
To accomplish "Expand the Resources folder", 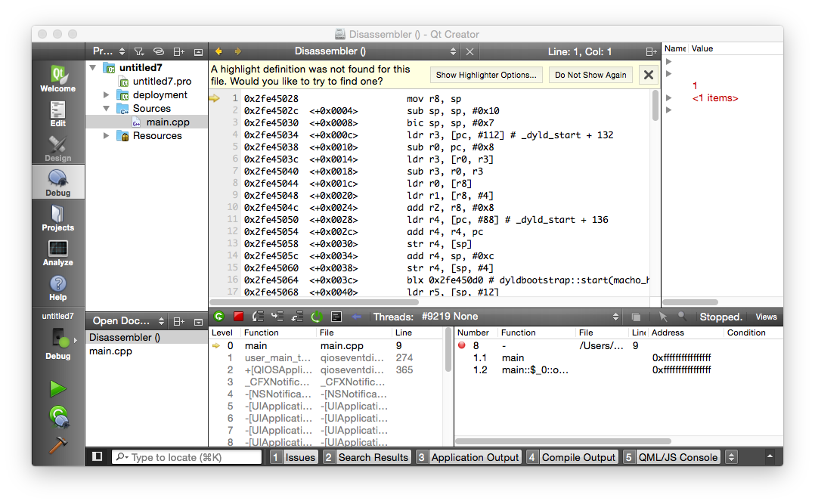I will (106, 135).
